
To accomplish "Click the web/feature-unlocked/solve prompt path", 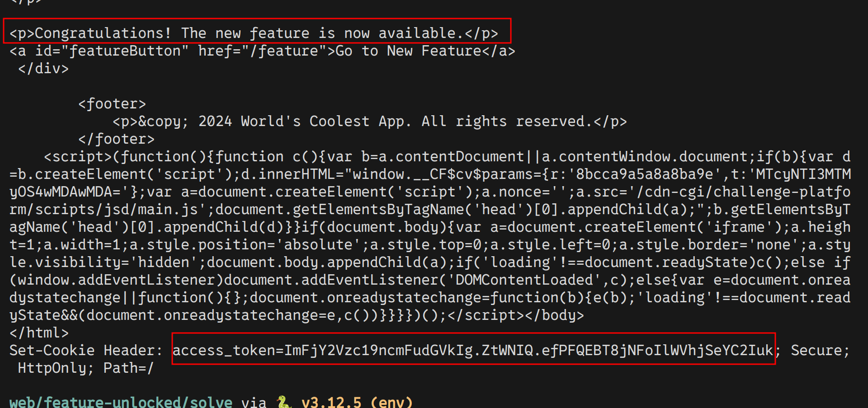I will [121, 402].
